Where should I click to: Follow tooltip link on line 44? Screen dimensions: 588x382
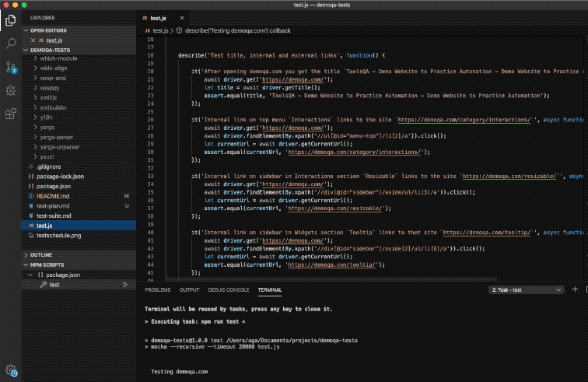(x=331, y=265)
